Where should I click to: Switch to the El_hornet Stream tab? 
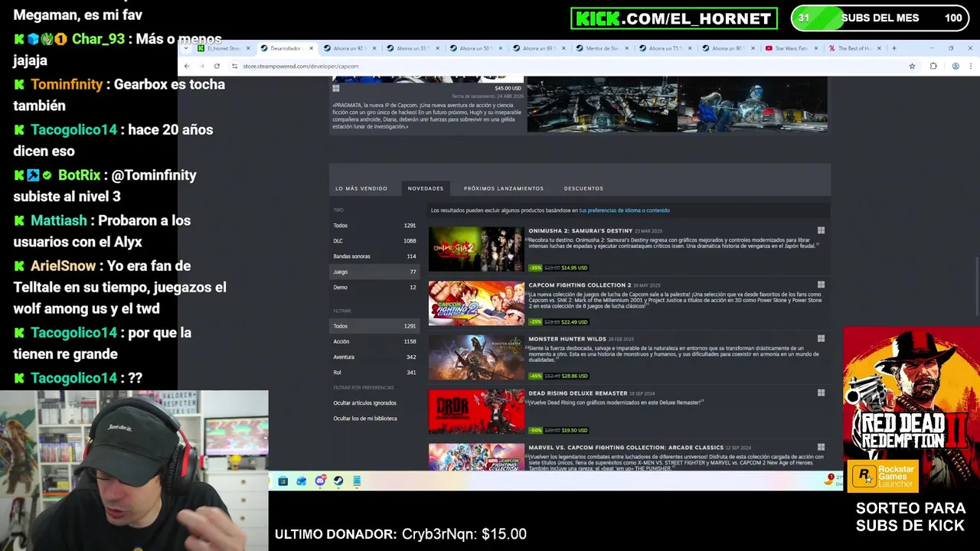click(223, 48)
